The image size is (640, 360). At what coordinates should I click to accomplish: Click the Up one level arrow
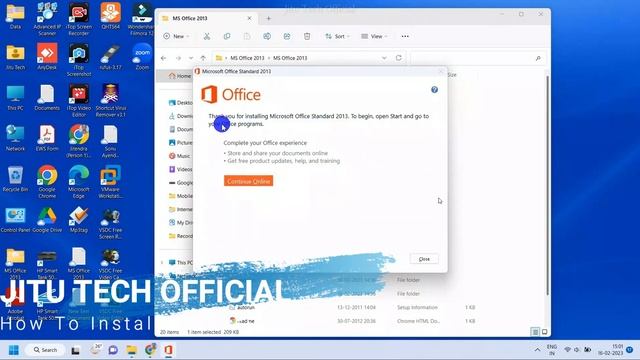203,58
